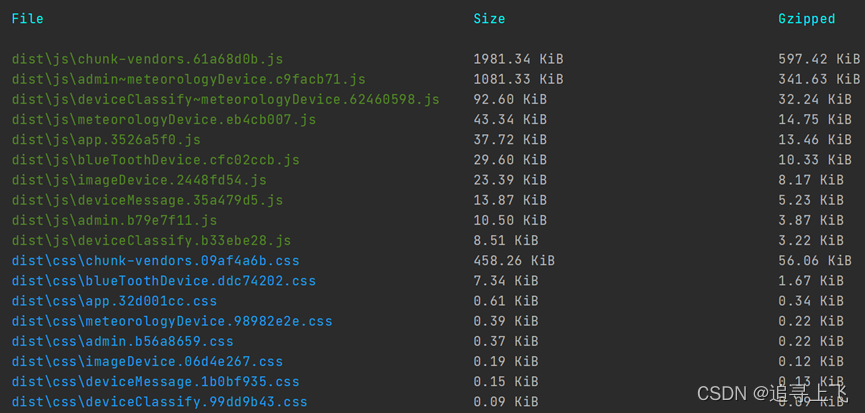865x413 pixels.
Task: Select deviceMessage.35a479d5.js entry
Action: pyautogui.click(x=147, y=200)
